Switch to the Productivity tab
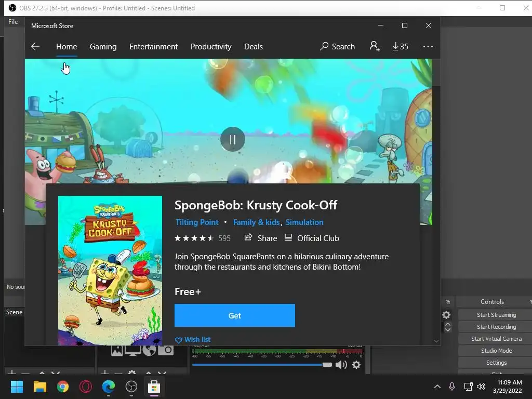532x399 pixels. [x=211, y=46]
